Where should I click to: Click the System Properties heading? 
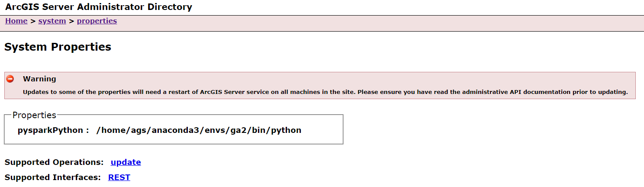(58, 47)
